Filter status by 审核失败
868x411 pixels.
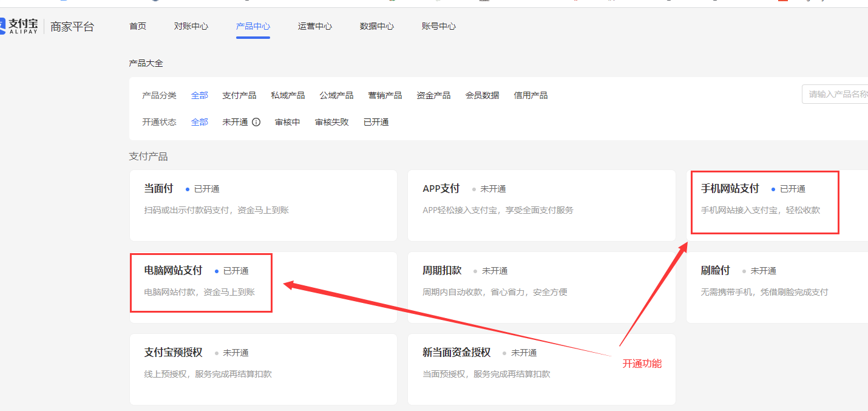coord(331,122)
